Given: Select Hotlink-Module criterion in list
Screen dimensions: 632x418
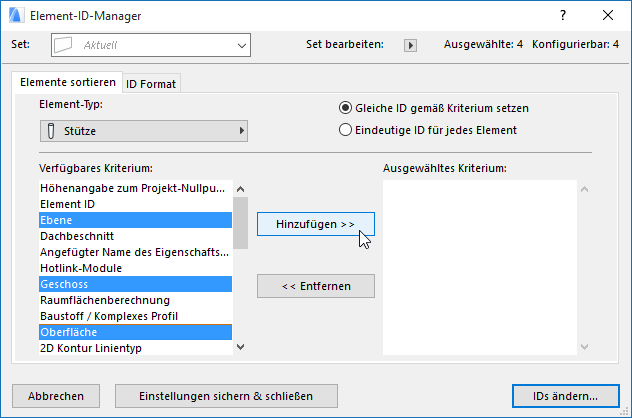Looking at the screenshot, I should (x=81, y=268).
